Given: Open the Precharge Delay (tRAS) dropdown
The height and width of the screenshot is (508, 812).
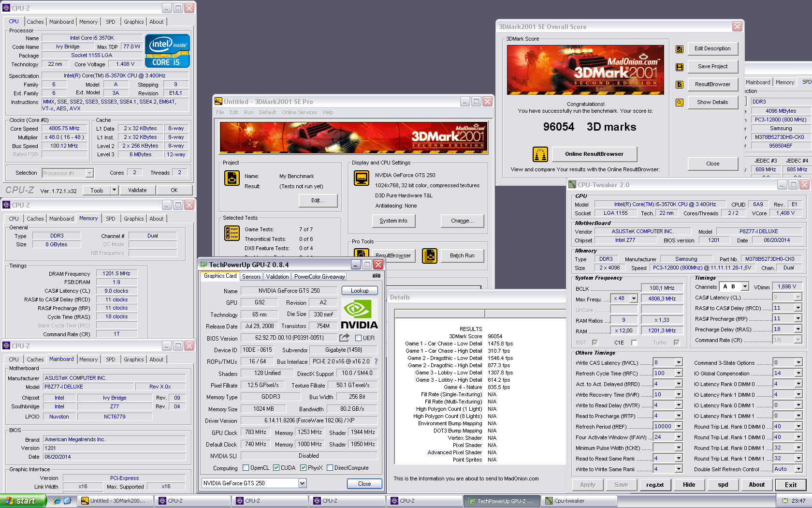Looking at the screenshot, I should coord(798,329).
